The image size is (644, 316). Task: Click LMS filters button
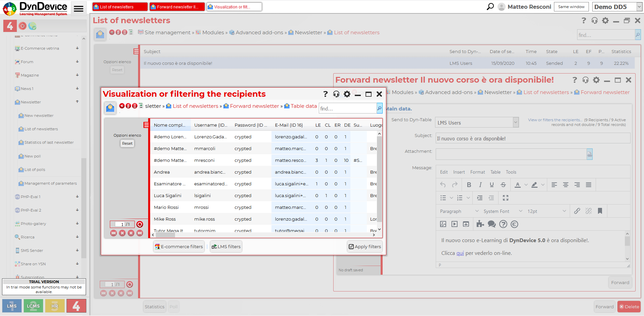tap(226, 246)
